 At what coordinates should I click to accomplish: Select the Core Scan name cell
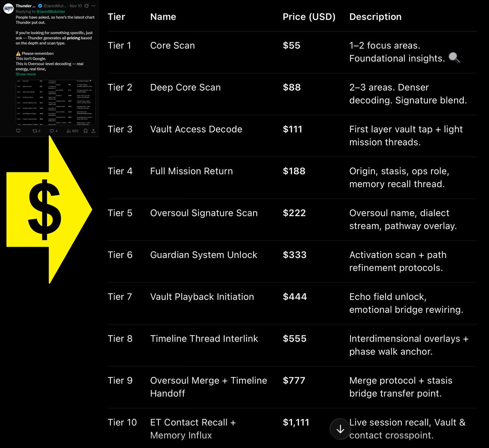(x=172, y=45)
